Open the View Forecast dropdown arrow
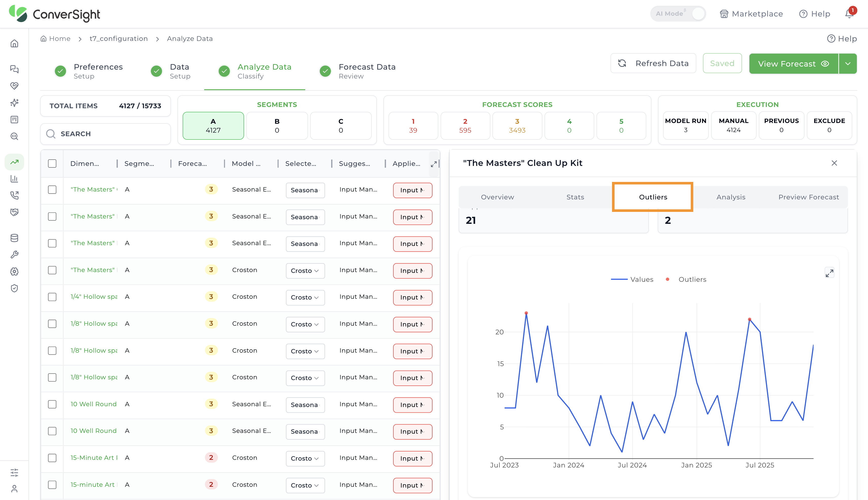The width and height of the screenshot is (868, 500). (848, 64)
